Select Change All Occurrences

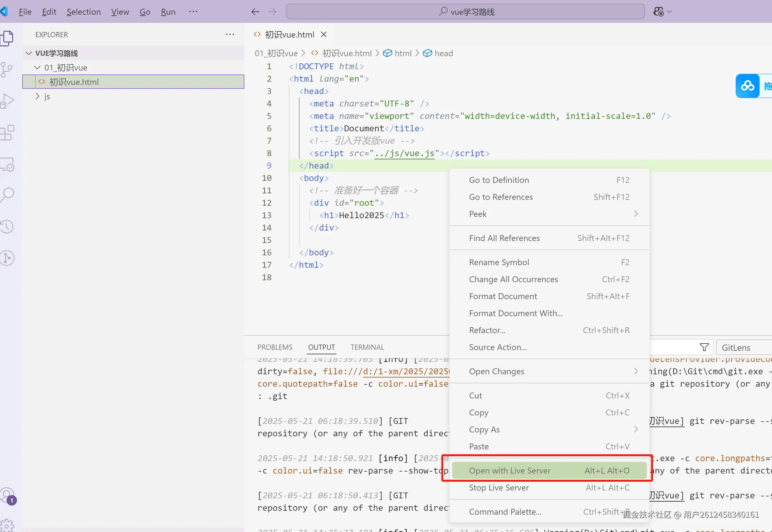549,279
